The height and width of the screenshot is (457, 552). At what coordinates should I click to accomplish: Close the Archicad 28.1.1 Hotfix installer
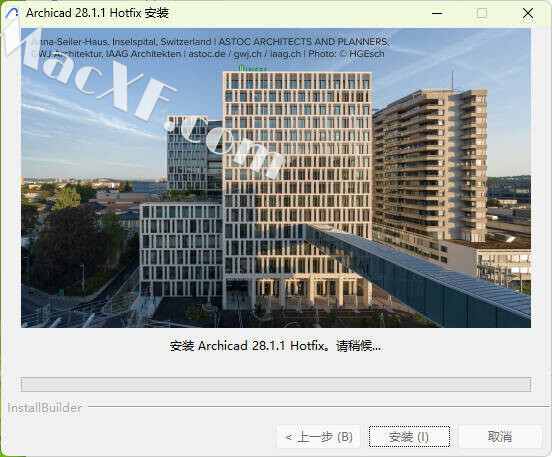click(528, 13)
